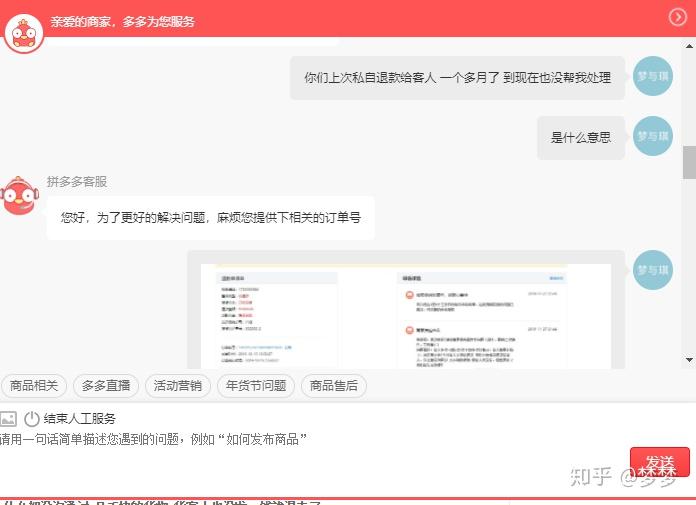Select the 商品售后 quick topic
The image size is (696, 505).
pyautogui.click(x=334, y=386)
